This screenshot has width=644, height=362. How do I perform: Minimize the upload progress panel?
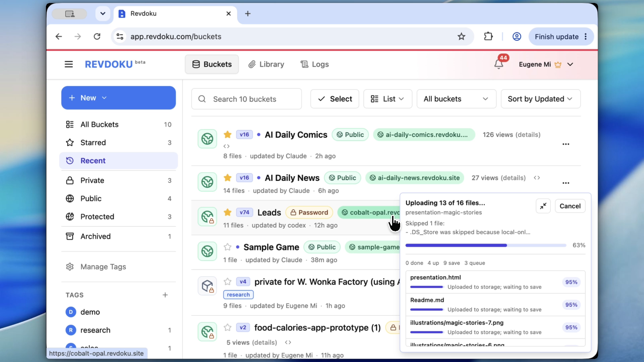(x=543, y=206)
